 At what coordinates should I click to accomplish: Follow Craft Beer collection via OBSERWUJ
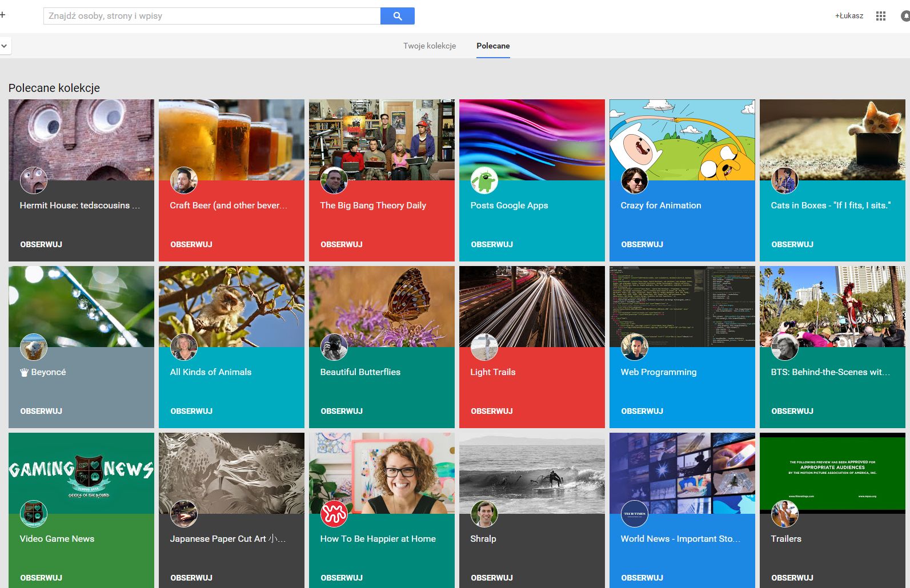tap(191, 244)
